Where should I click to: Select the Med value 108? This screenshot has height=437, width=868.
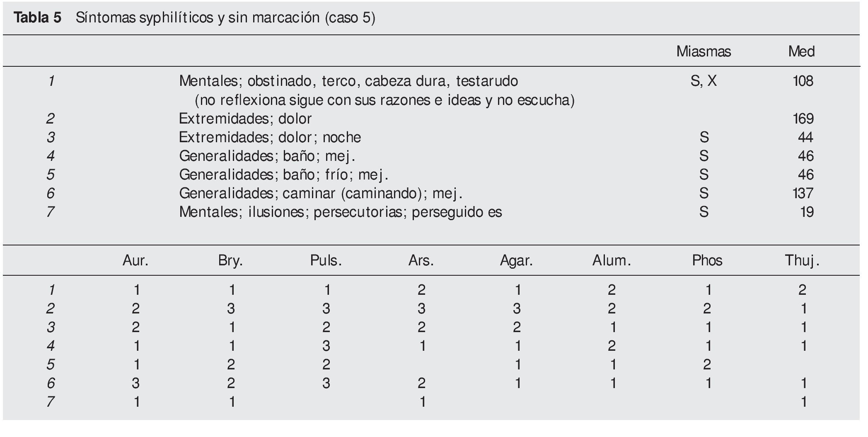point(803,81)
